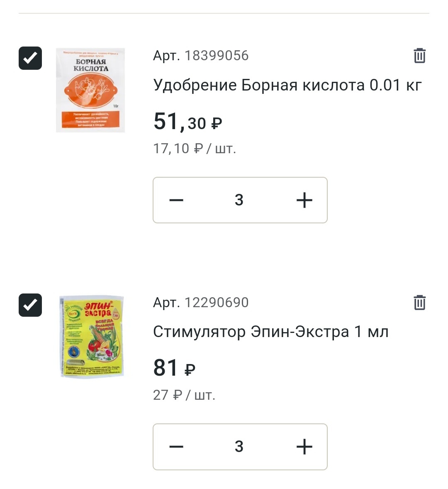Open Удобрение Борная кислота 0.01 кг title
The image size is (448, 489).
(x=287, y=85)
